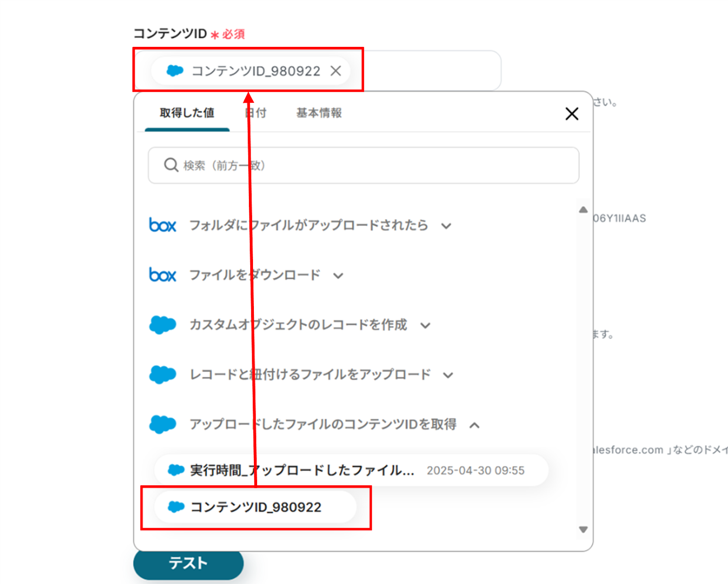
Task: Remove the コンテンツID_980922 chip with its X
Action: coord(336,71)
